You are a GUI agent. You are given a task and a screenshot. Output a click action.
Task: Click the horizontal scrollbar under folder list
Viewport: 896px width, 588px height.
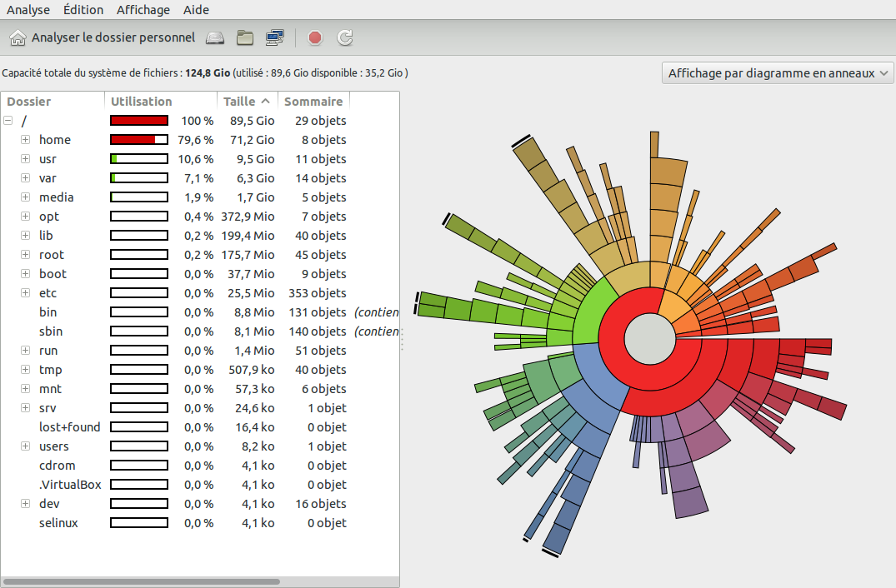point(142,581)
